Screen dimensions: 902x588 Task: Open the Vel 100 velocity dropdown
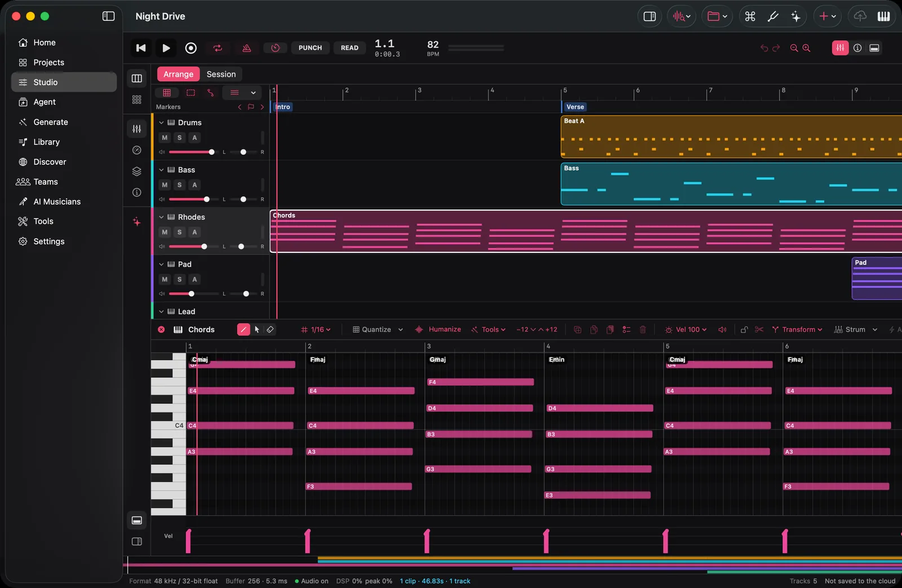(686, 330)
